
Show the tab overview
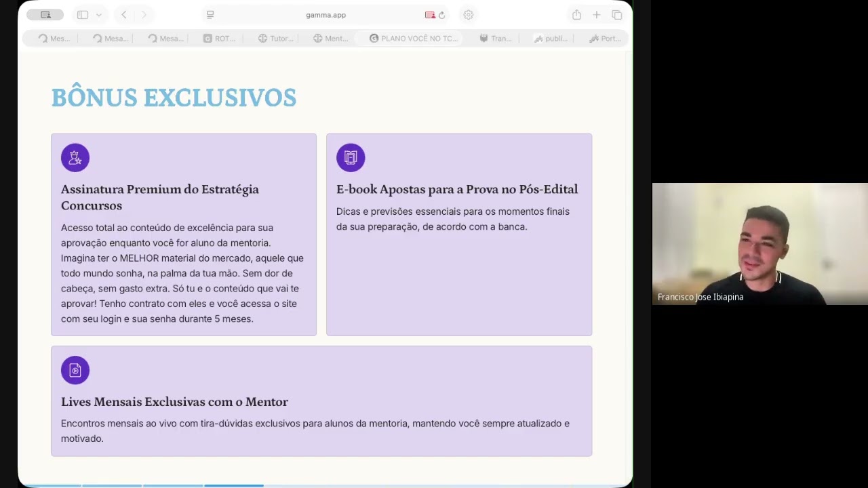click(617, 15)
